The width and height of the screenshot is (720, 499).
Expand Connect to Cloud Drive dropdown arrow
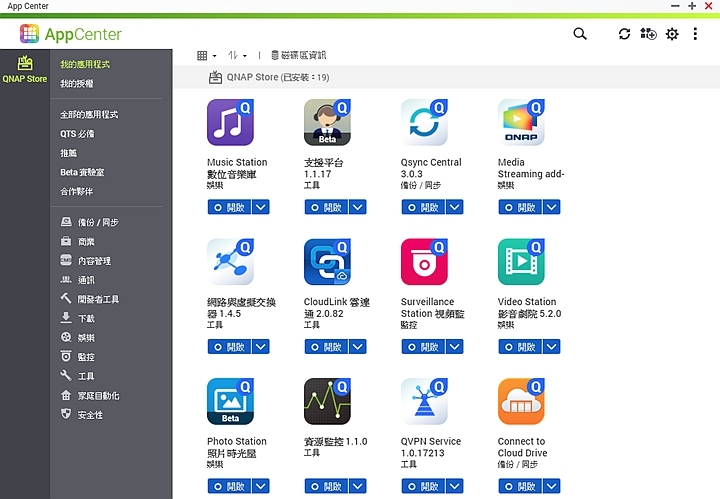coord(551,486)
